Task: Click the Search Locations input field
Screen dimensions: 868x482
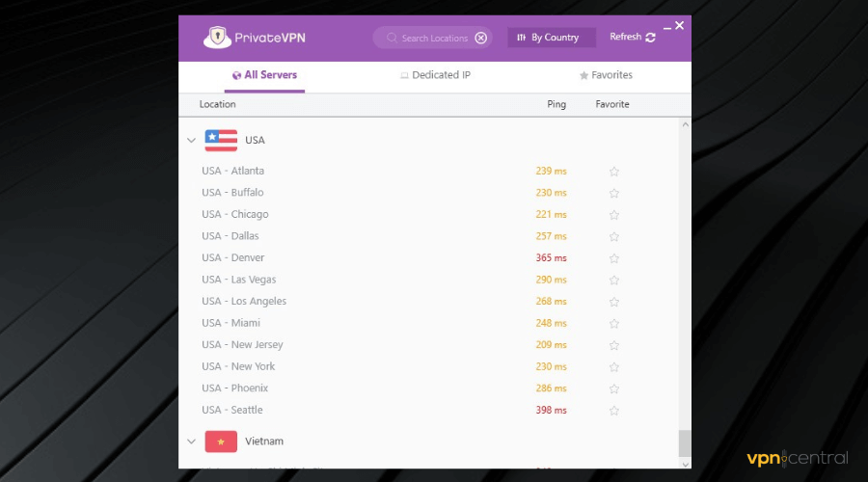Action: [x=434, y=38]
